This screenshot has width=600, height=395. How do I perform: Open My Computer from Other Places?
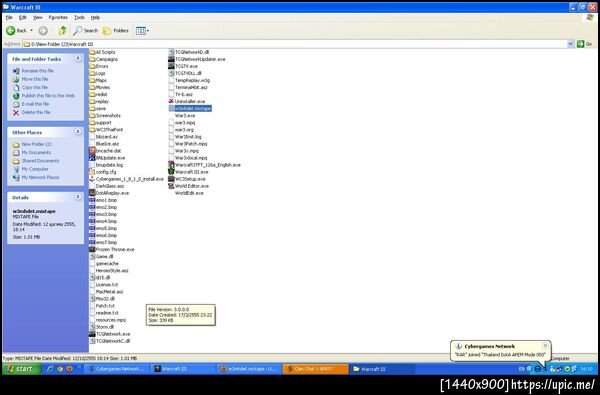[x=35, y=169]
